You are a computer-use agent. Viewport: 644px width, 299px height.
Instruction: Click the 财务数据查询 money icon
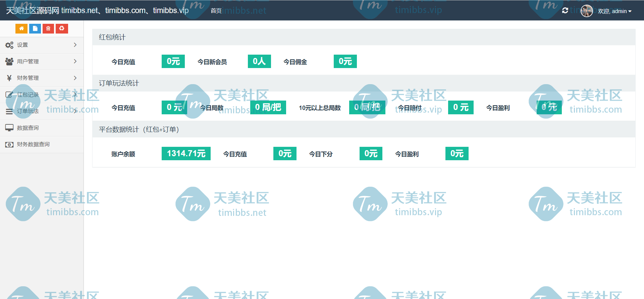tap(9, 144)
